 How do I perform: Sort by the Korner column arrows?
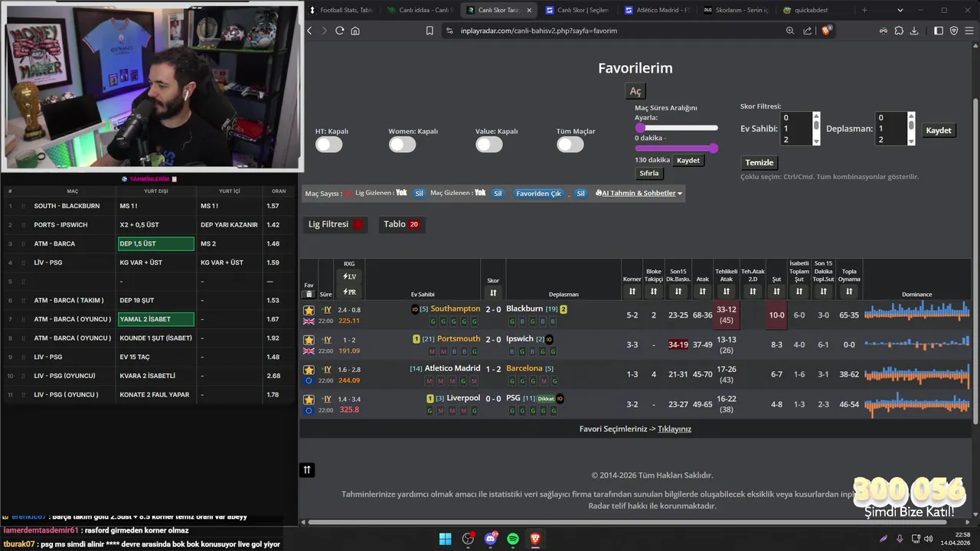[x=632, y=292]
